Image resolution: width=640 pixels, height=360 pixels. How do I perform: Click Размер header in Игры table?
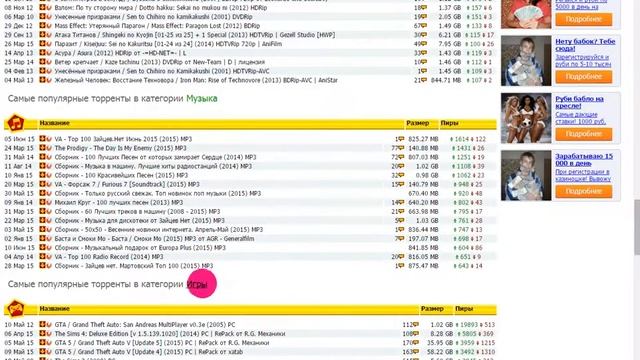pyautogui.click(x=432, y=309)
